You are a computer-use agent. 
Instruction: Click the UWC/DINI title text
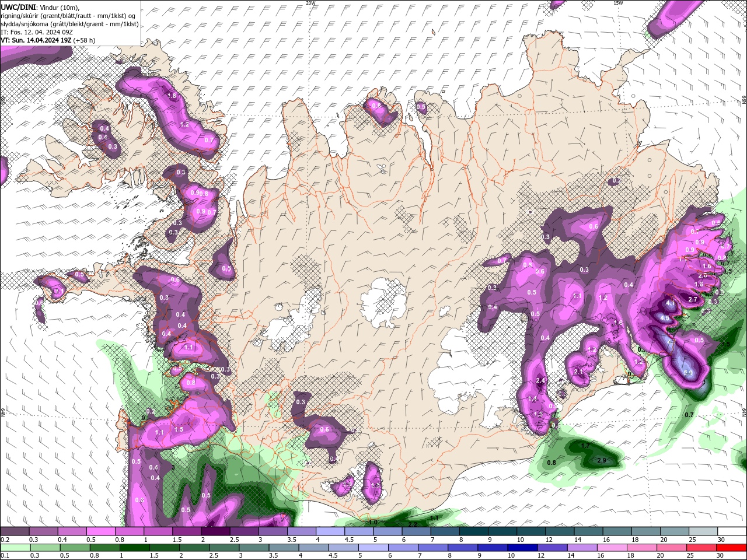click(x=18, y=6)
